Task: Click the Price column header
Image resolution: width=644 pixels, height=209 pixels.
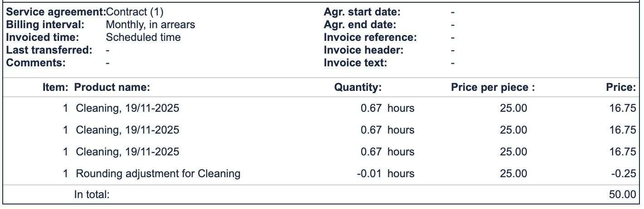Action: point(621,88)
